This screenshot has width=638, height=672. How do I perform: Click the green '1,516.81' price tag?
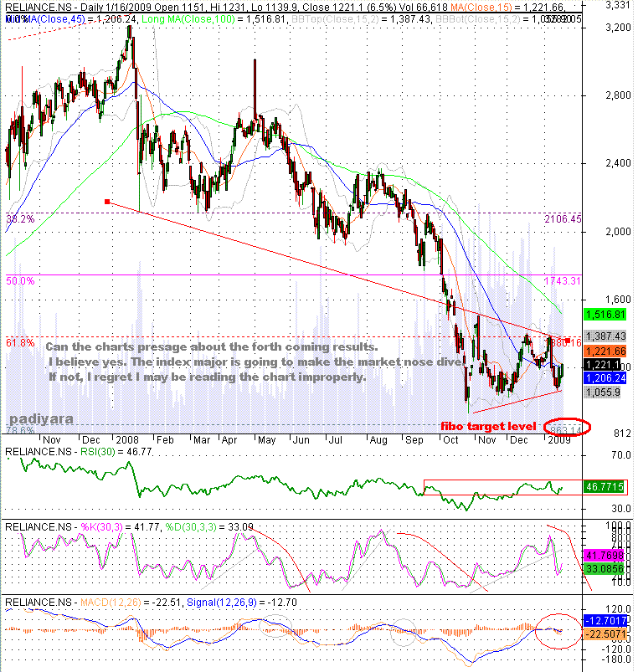click(x=605, y=314)
